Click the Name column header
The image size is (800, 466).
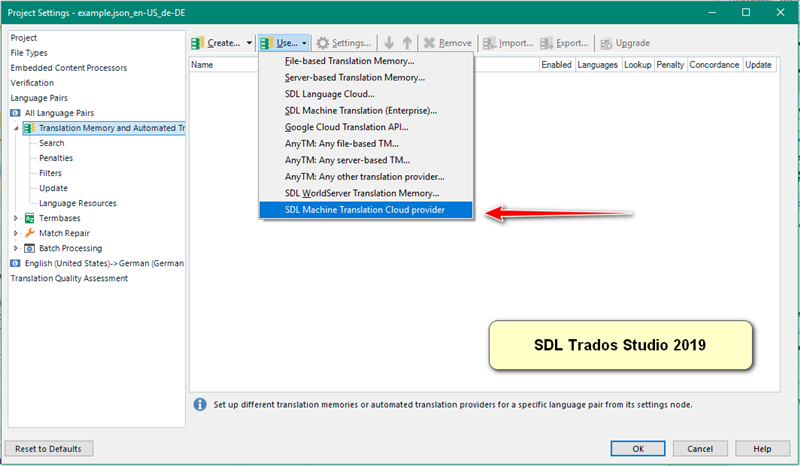point(202,65)
